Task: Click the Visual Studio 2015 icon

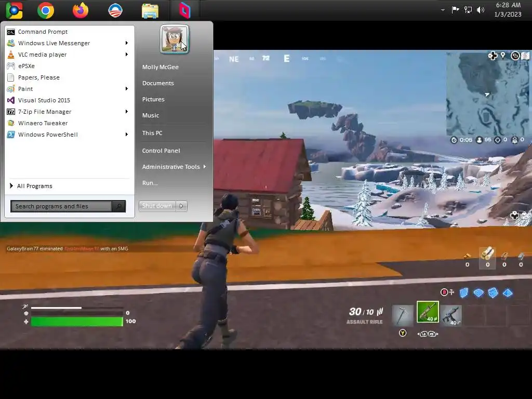Action: point(11,100)
